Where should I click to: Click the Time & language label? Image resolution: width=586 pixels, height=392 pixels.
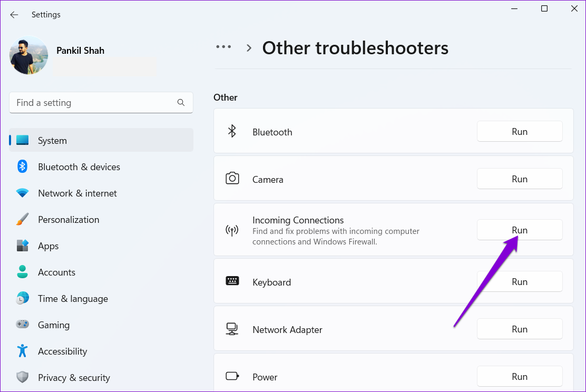click(x=73, y=299)
